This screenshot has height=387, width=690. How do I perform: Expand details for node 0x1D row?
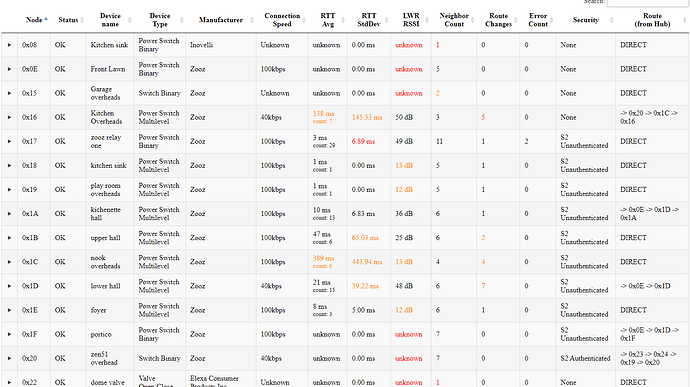[x=9, y=286]
